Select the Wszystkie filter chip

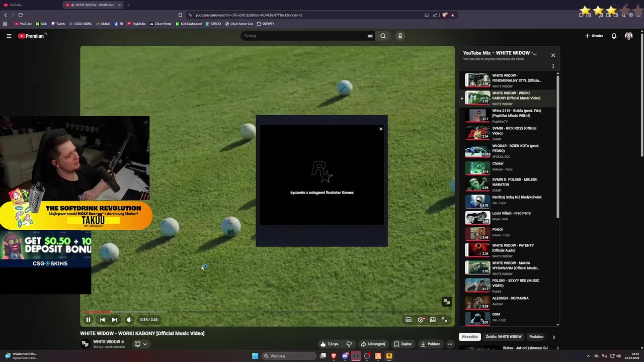[x=470, y=337]
